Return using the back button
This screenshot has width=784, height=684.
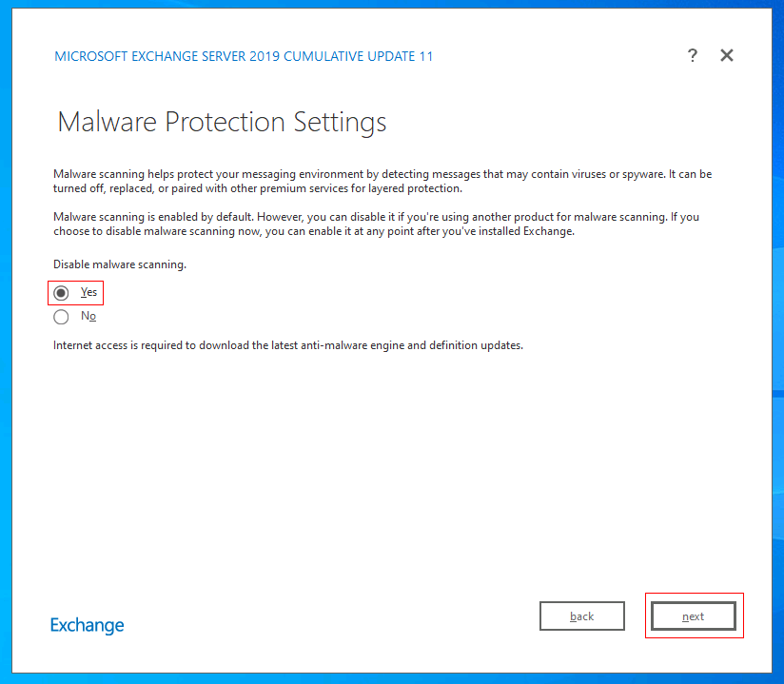pyautogui.click(x=582, y=616)
